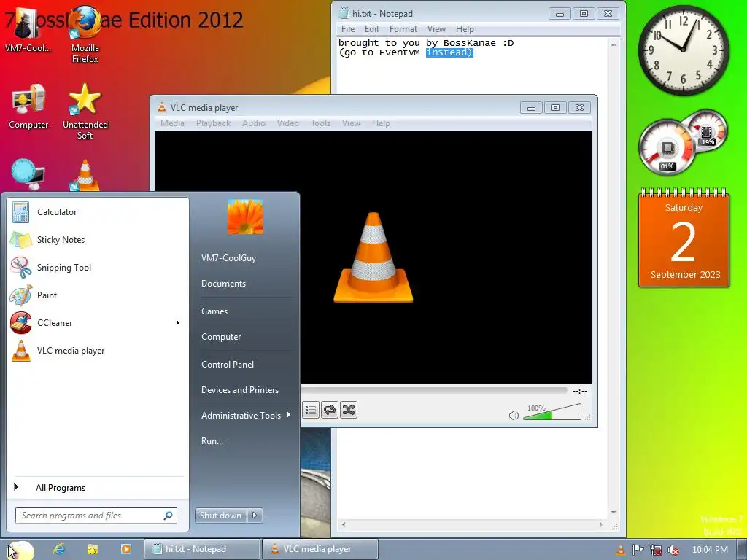Click the highlighted word "instead)" in Notepad
Image resolution: width=747 pixels, height=560 pixels.
449,52
